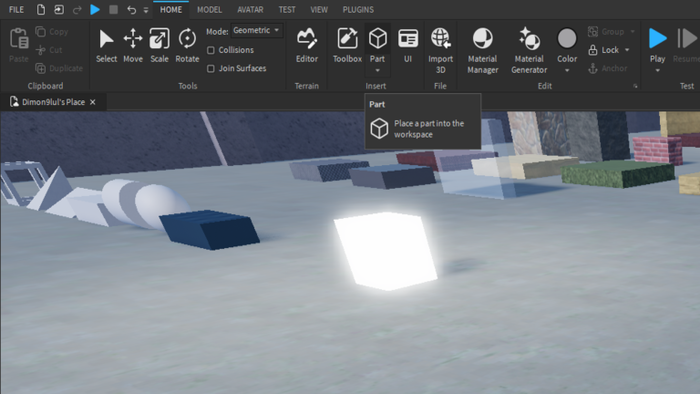Pick the Rotate tool
The image size is (700, 394).
[x=187, y=45]
